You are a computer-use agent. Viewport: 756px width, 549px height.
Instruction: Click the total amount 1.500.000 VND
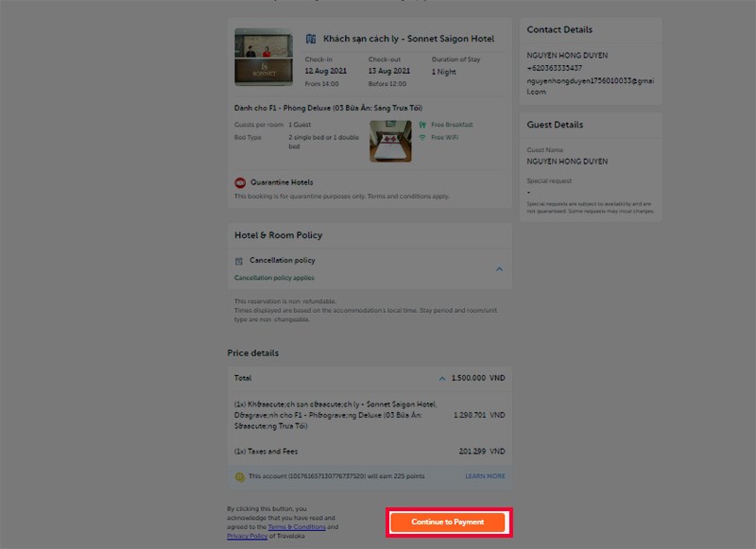coord(478,378)
